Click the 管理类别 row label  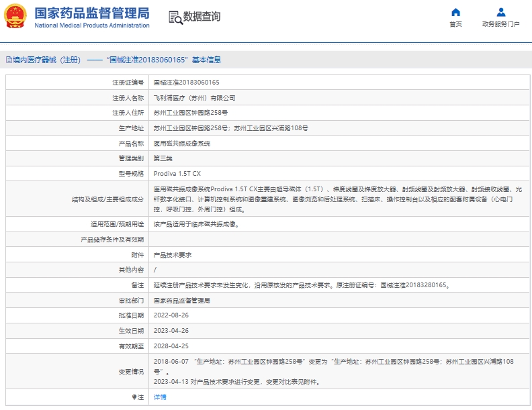131,158
